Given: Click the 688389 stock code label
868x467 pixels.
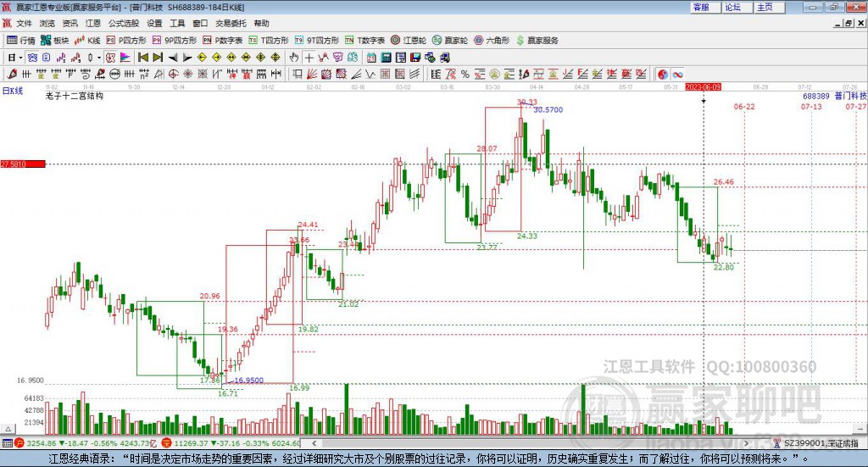Looking at the screenshot, I should 816,97.
